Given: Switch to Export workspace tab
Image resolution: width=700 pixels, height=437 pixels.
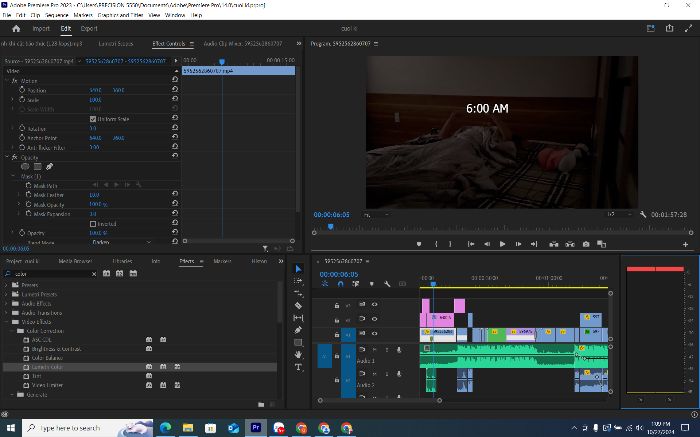Looking at the screenshot, I should click(89, 29).
